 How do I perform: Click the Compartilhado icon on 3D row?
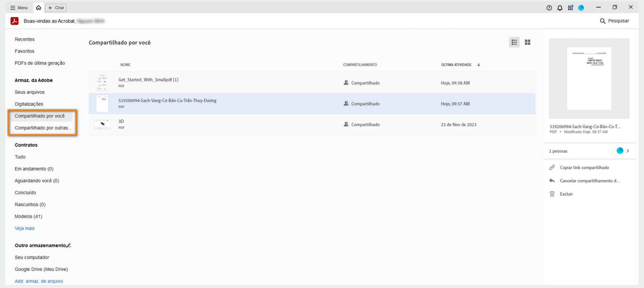coord(346,124)
